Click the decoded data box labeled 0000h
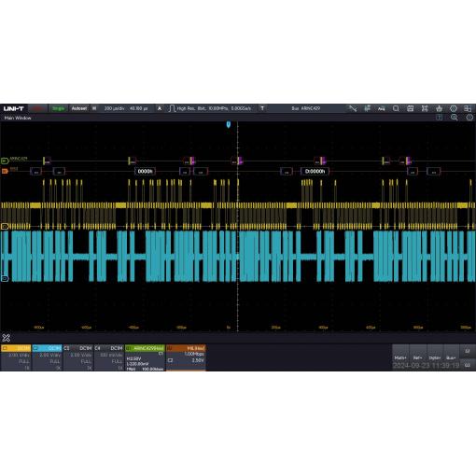Image resolution: width=476 pixels, height=476 pixels. (x=145, y=171)
